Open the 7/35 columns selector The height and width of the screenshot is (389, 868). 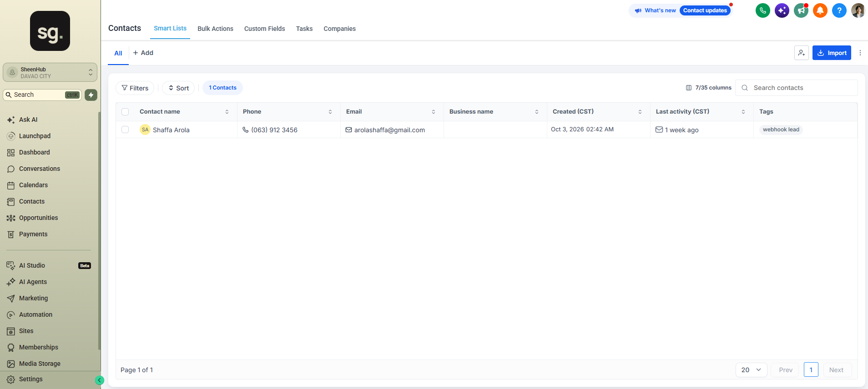tap(708, 88)
